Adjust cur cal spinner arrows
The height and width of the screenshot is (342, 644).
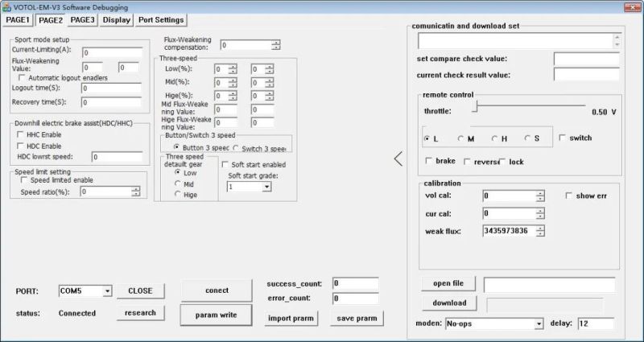(540, 213)
